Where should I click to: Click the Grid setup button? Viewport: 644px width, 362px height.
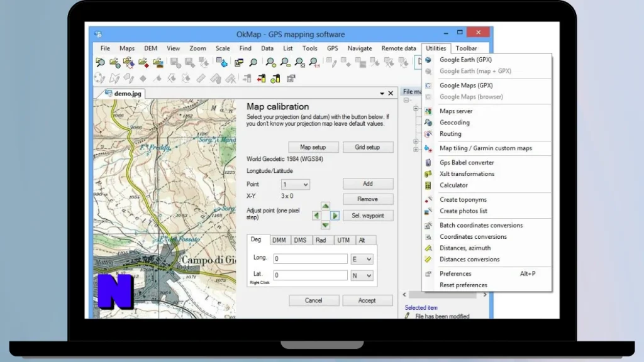coord(367,147)
